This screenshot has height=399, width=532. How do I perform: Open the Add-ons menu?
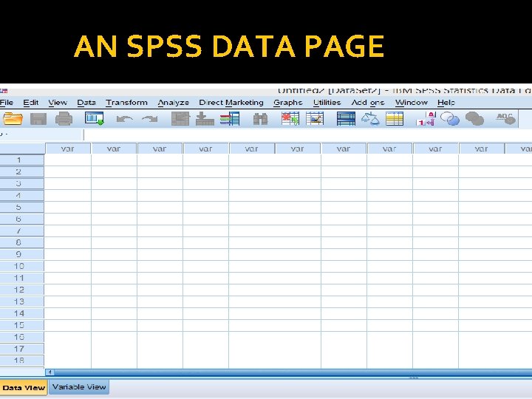(x=368, y=103)
